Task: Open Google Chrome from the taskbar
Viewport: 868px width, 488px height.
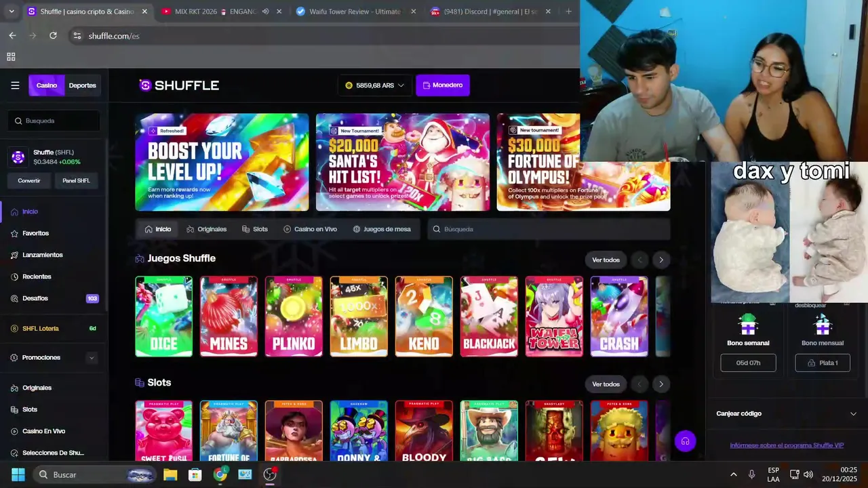Action: tap(220, 474)
